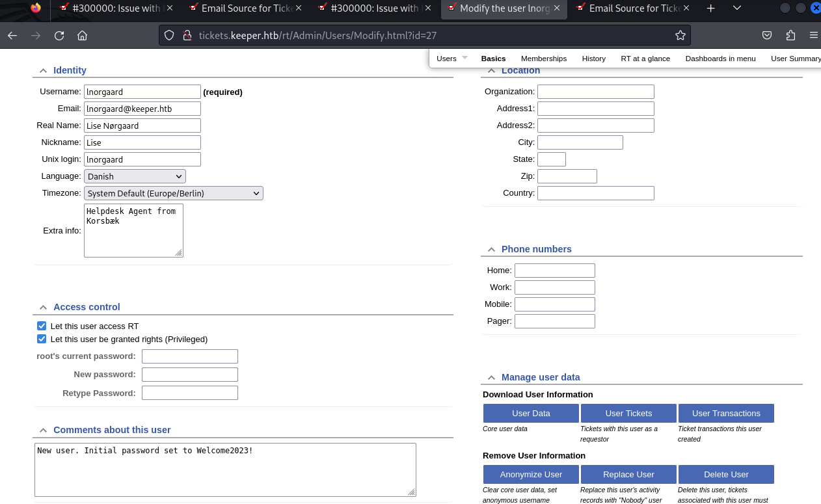
Task: Collapse the Identity section
Action: [43, 70]
